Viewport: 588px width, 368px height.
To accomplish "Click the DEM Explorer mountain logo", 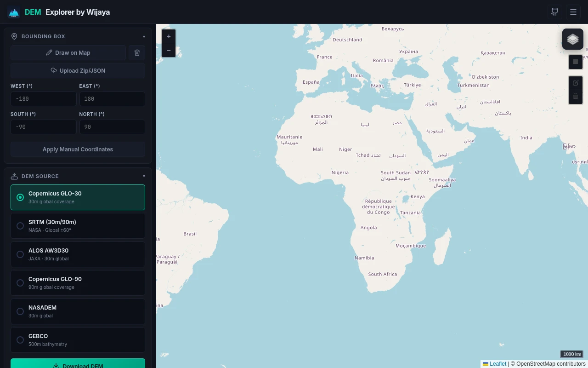I will pyautogui.click(x=14, y=12).
